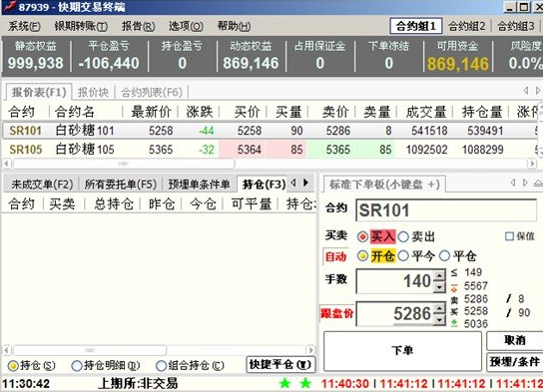Click the first green star status icon

[x=284, y=383]
